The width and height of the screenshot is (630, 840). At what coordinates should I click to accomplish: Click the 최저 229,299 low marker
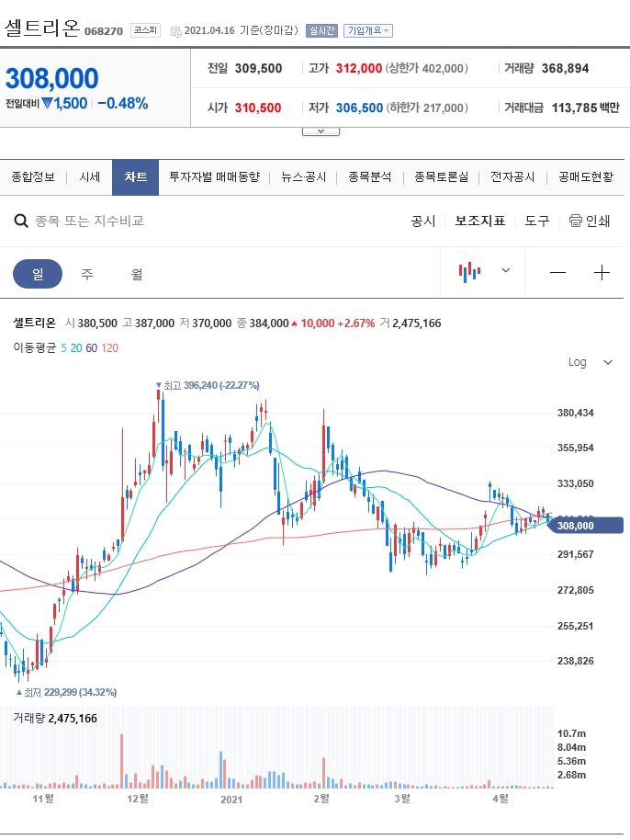point(66,692)
